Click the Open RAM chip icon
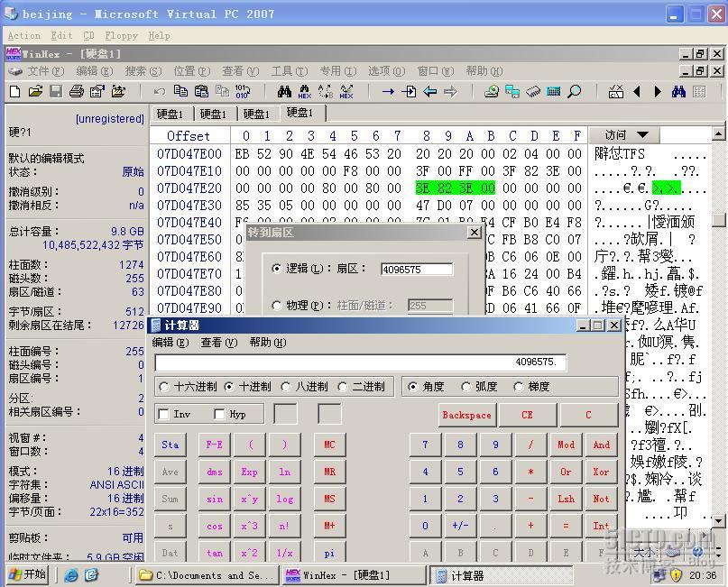The image size is (728, 587). point(533,91)
